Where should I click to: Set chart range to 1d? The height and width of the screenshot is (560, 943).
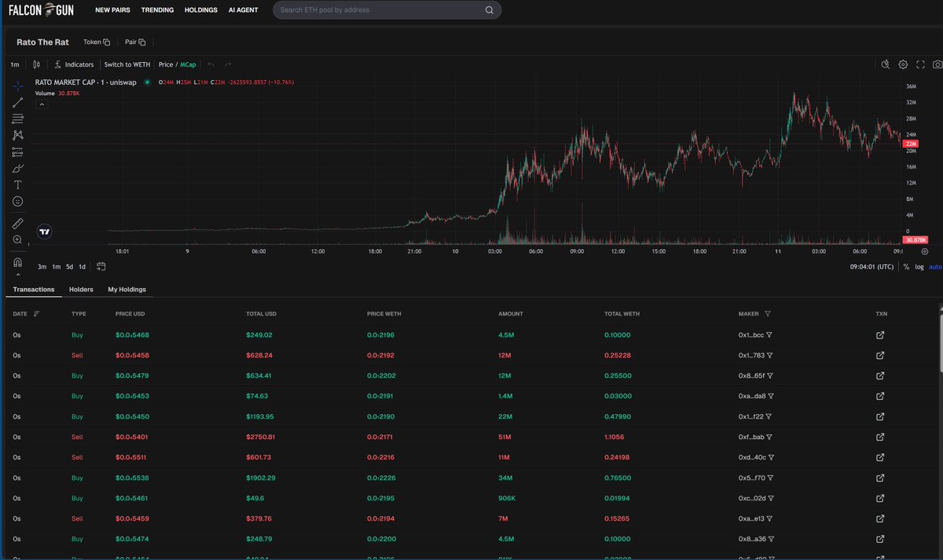[x=82, y=267]
